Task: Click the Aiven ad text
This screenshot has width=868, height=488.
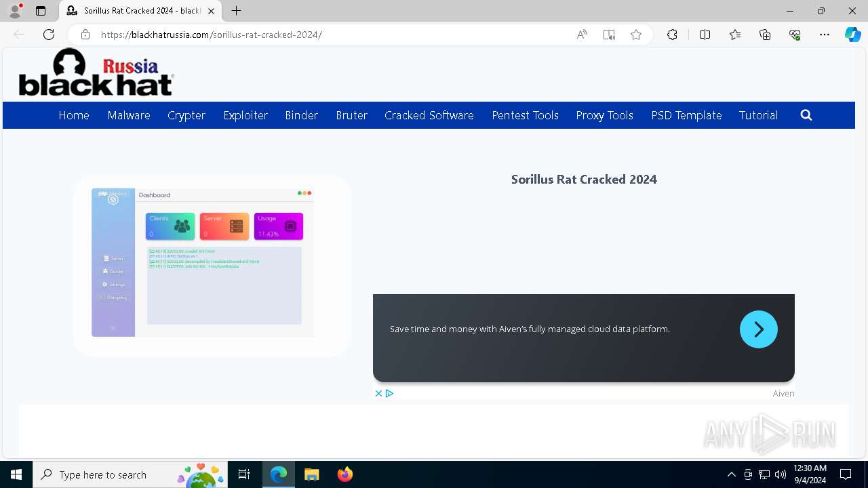Action: tap(530, 329)
